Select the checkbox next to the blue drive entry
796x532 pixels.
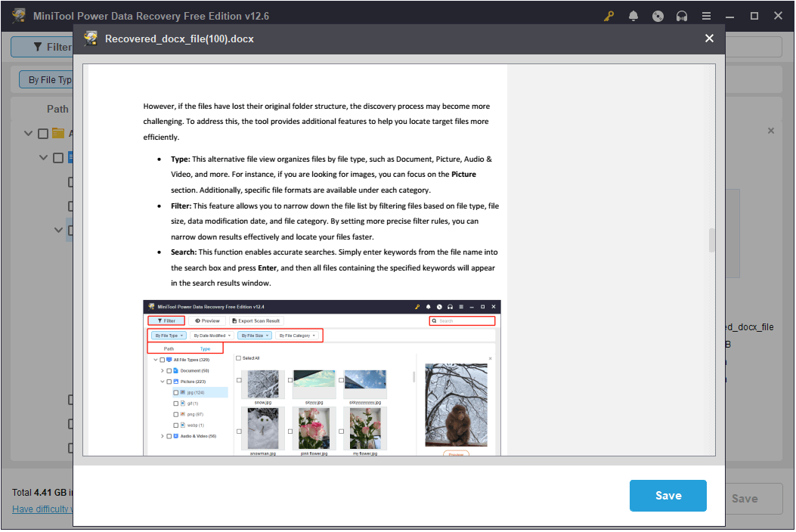57,157
